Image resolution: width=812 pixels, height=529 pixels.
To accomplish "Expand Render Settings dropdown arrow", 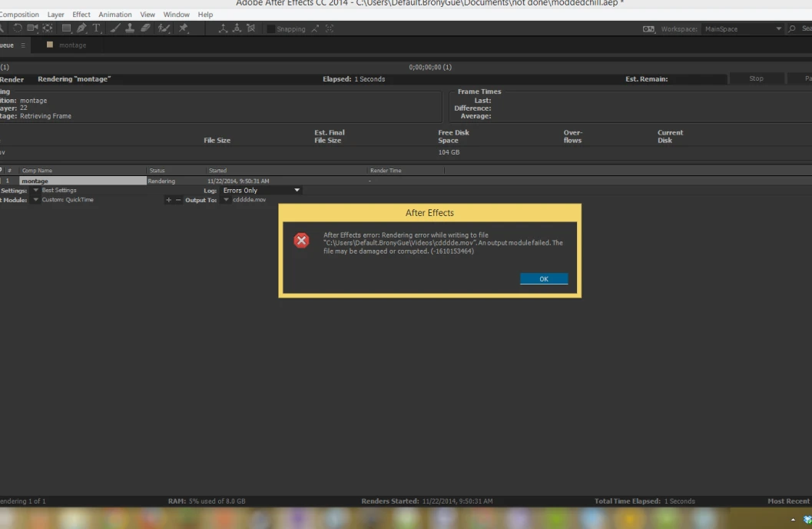I will 36,191.
